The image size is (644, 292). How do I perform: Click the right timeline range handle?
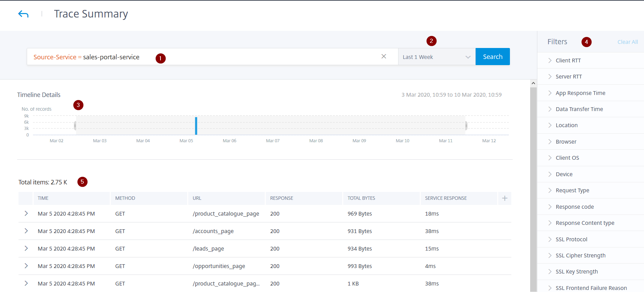(466, 126)
